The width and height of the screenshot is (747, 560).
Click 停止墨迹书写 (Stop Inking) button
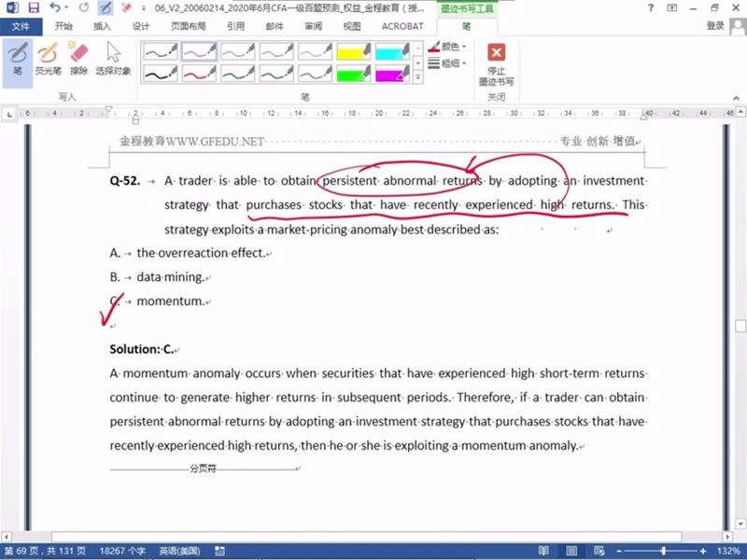click(x=496, y=63)
